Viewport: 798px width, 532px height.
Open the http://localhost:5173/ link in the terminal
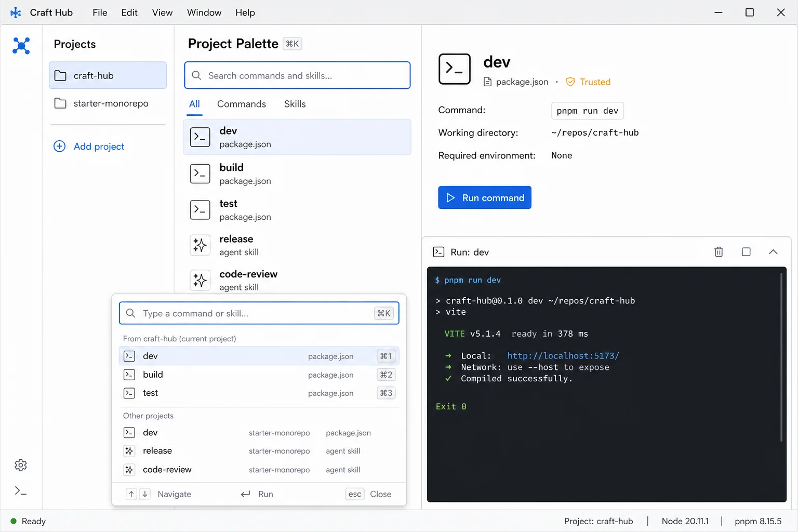coord(563,356)
